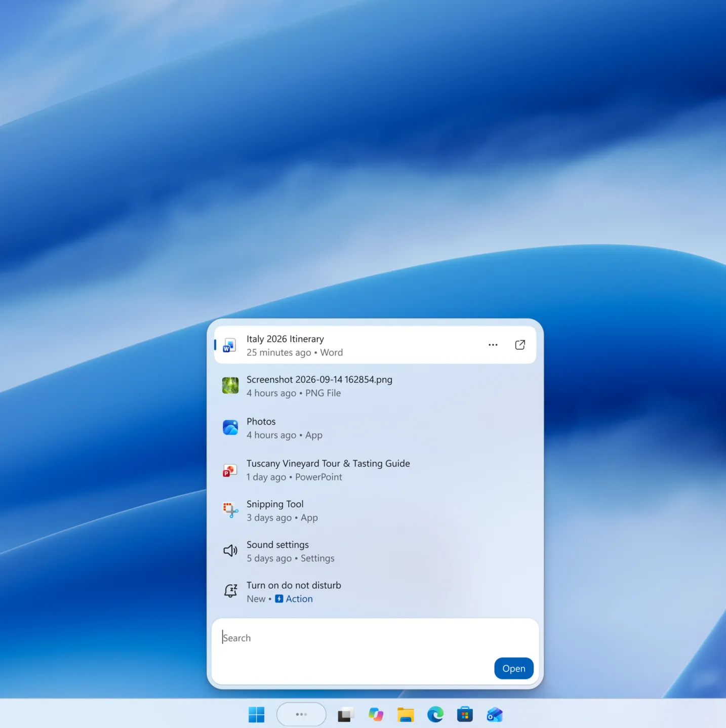The height and width of the screenshot is (728, 726).
Task: Select 'Tuscany Vineyard Tour & Tasting Guide' result
Action: (328, 463)
